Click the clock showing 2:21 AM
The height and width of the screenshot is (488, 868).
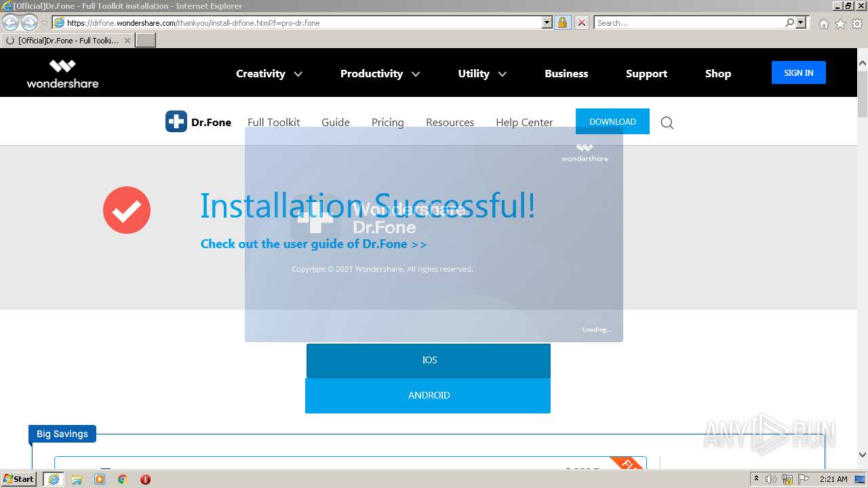833,479
